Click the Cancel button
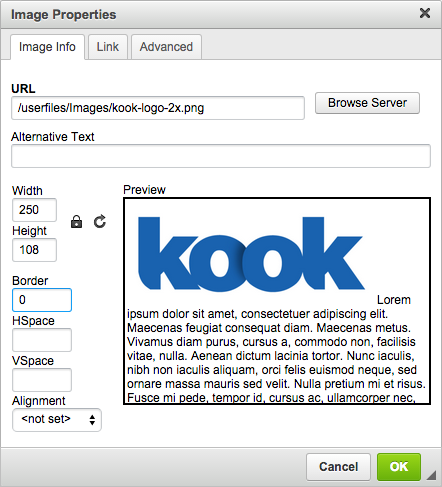442x487 pixels. pos(338,467)
